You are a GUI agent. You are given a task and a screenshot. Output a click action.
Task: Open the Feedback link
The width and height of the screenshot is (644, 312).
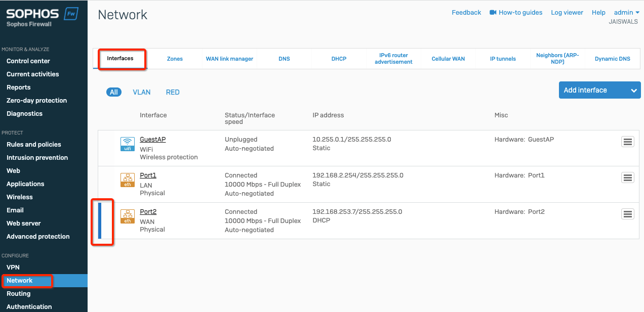pos(466,13)
